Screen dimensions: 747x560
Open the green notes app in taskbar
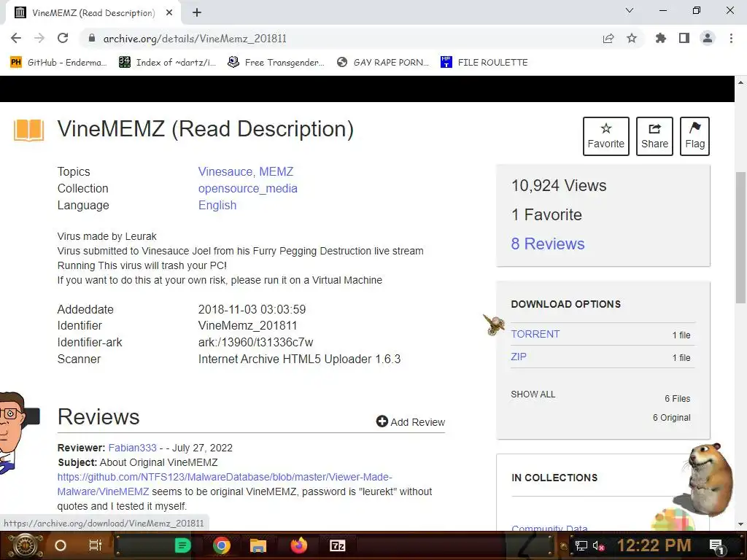(182, 545)
